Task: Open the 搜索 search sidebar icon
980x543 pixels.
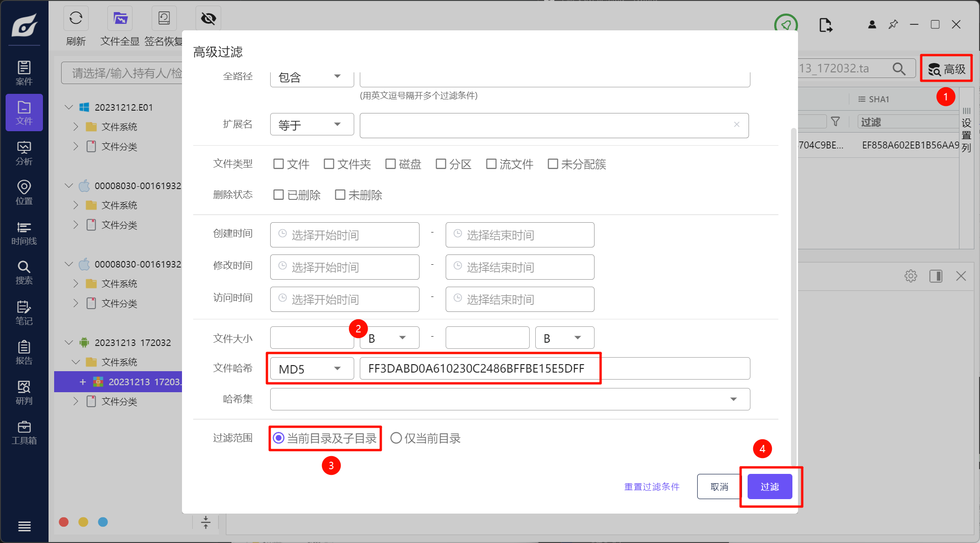Action: [x=24, y=273]
